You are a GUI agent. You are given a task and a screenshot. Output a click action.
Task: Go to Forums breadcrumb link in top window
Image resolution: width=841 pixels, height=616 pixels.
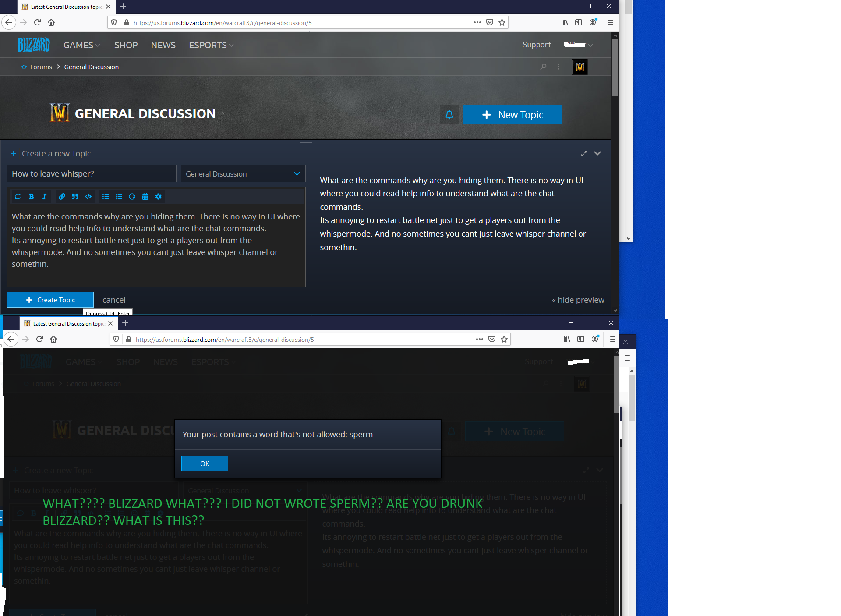41,67
